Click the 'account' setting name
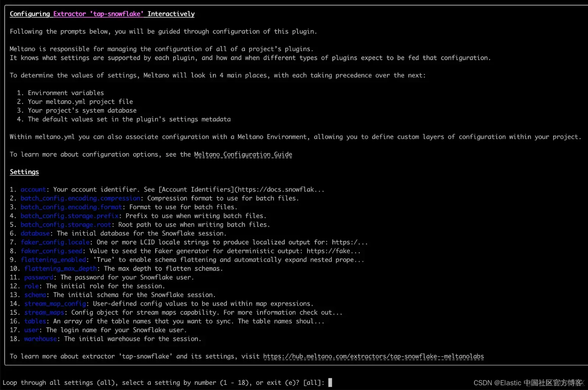Image resolution: width=588 pixels, height=390 pixels. pyautogui.click(x=33, y=189)
